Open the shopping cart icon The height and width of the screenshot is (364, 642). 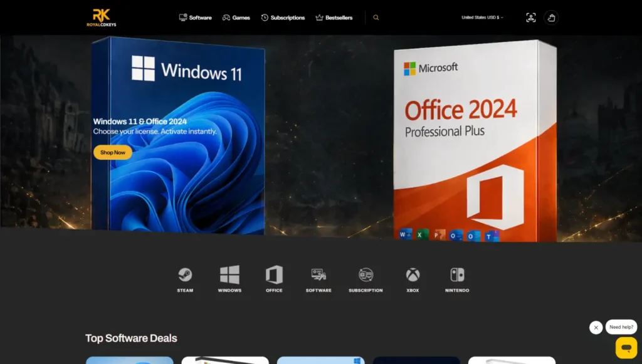(551, 18)
